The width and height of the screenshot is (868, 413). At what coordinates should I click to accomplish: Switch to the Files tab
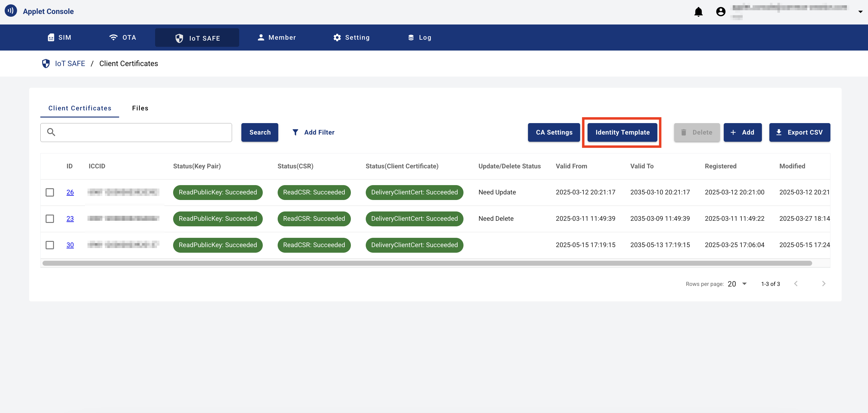[140, 108]
